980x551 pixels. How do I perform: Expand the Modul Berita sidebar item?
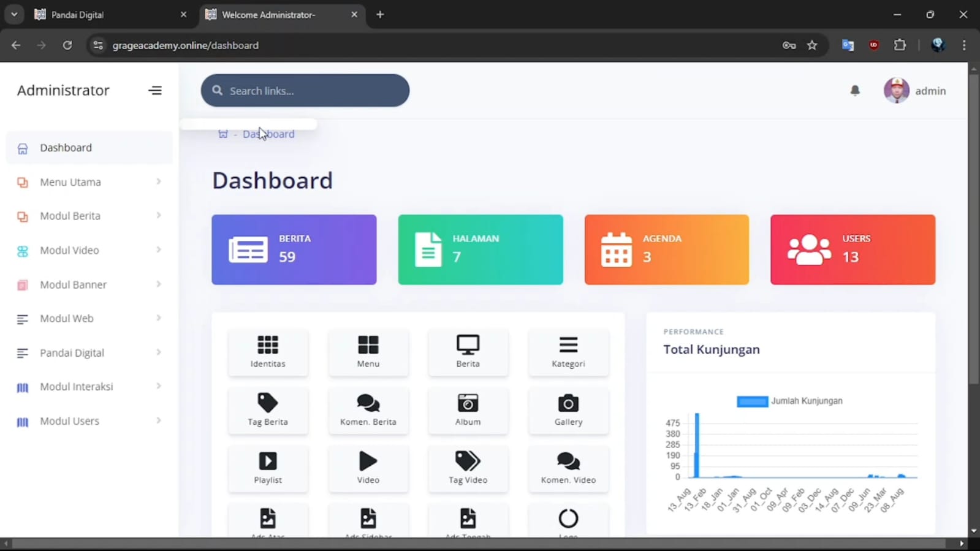pos(89,216)
